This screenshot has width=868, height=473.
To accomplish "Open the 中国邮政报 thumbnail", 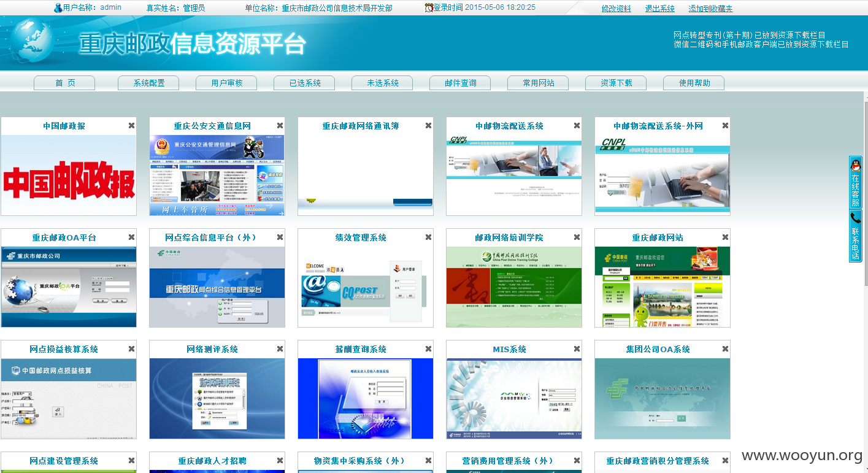I will point(69,175).
